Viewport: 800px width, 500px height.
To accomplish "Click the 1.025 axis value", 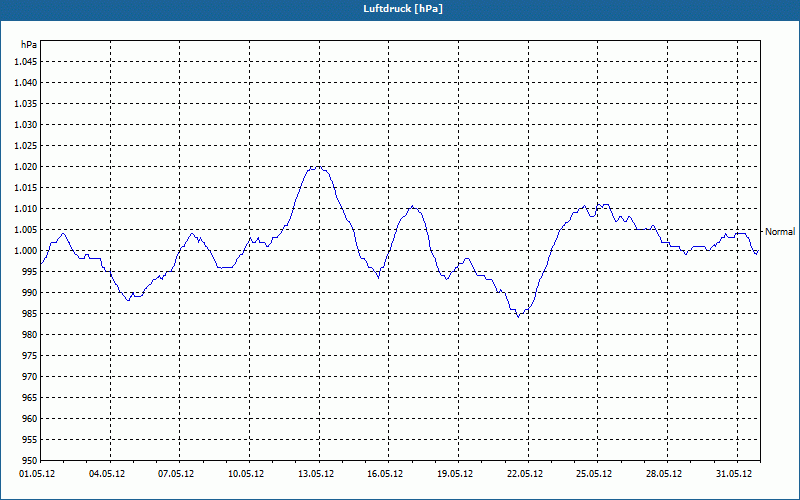I will tap(27, 145).
